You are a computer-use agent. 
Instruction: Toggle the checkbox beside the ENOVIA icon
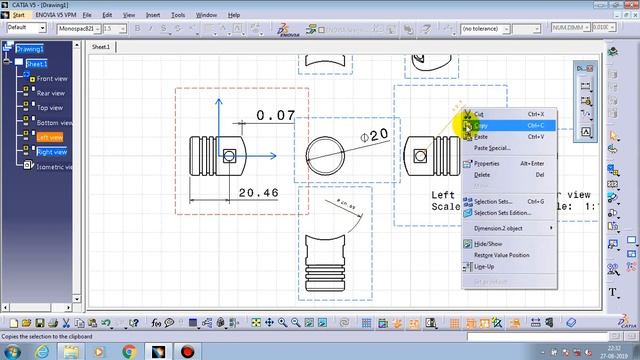point(321,30)
